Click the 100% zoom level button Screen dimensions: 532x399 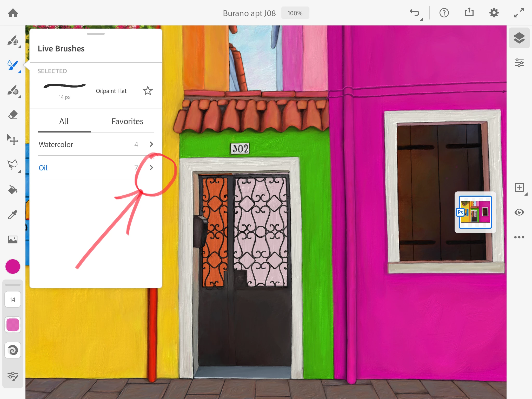pos(295,13)
